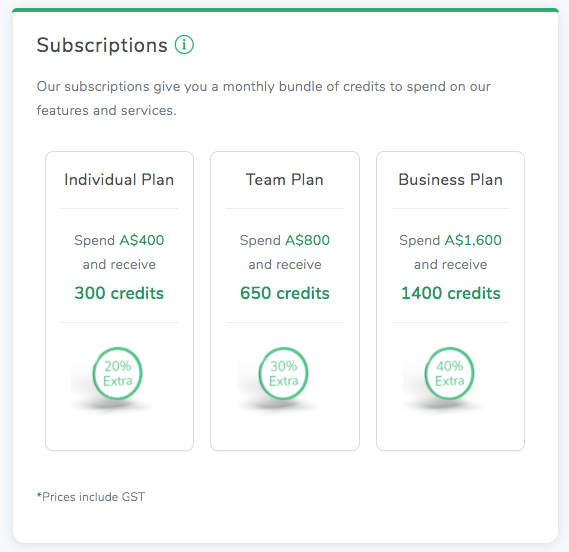Click the 300 credits amount

pyautogui.click(x=119, y=293)
